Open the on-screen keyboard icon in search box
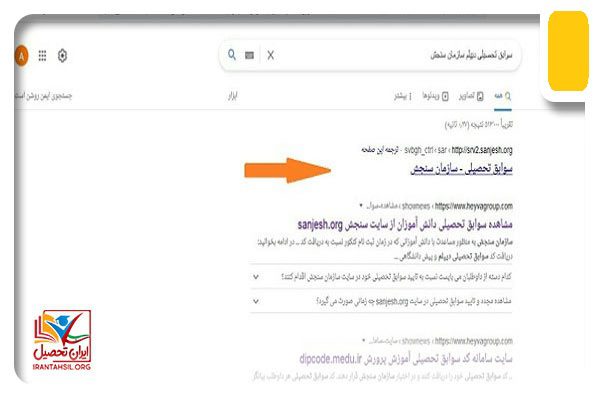600x400 pixels. (249, 56)
